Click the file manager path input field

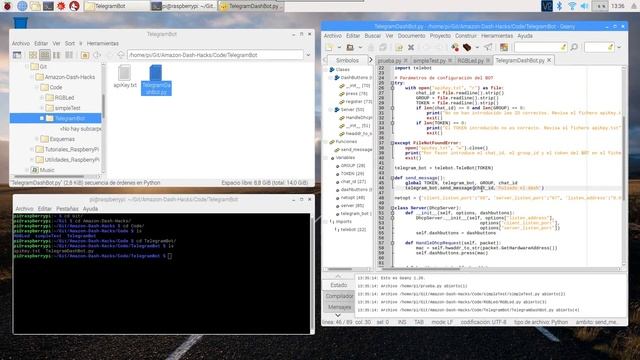pos(216,55)
